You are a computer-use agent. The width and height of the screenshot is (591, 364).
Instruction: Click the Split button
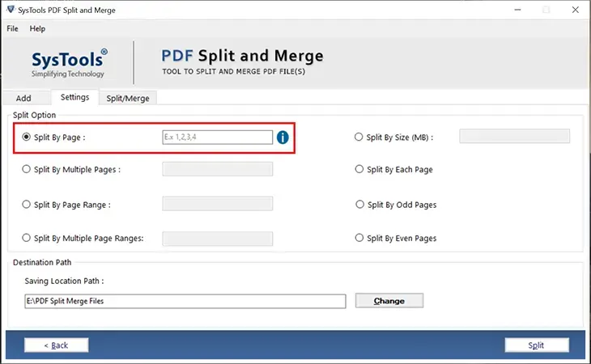click(537, 345)
